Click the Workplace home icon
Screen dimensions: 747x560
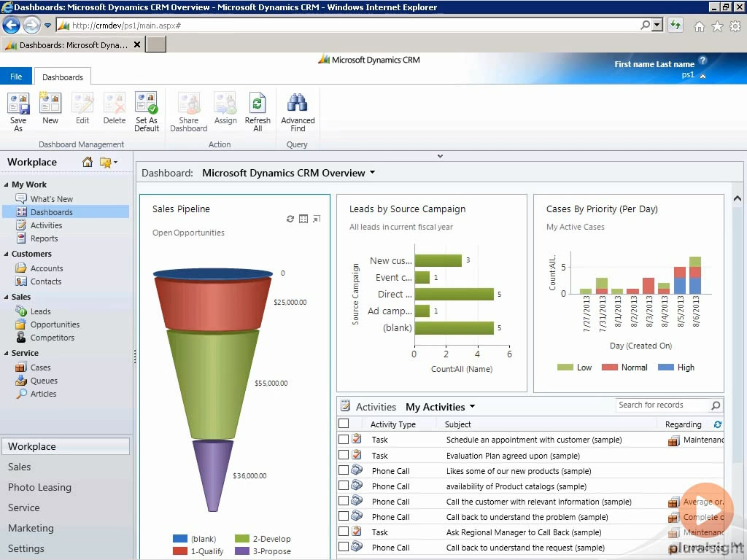(88, 163)
